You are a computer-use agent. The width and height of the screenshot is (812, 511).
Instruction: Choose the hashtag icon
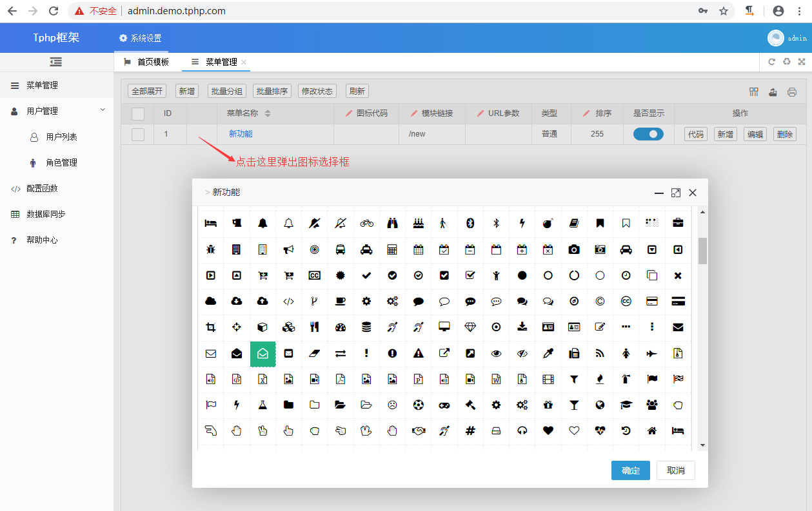(470, 430)
